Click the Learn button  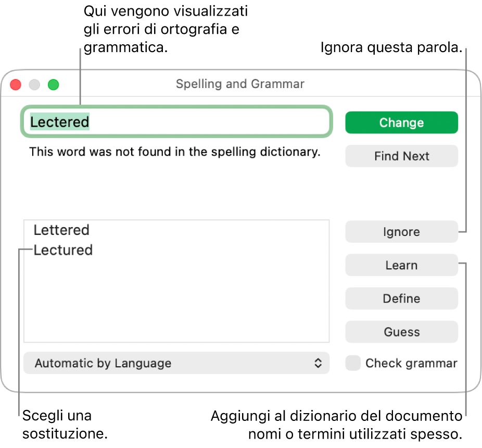click(x=401, y=265)
